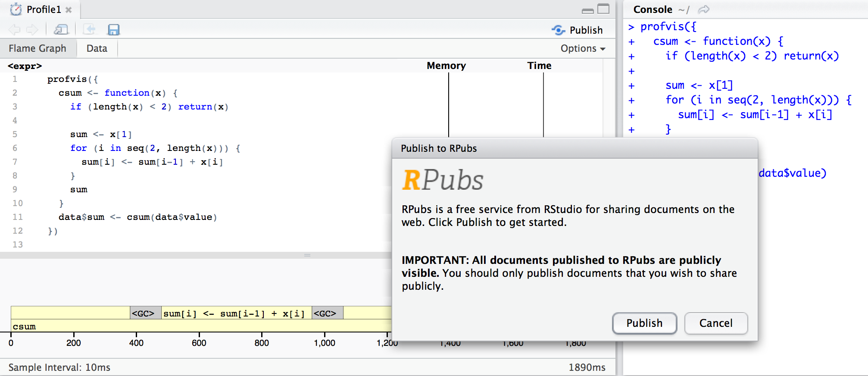The width and height of the screenshot is (868, 376).
Task: Click the Time column header
Action: click(x=539, y=66)
